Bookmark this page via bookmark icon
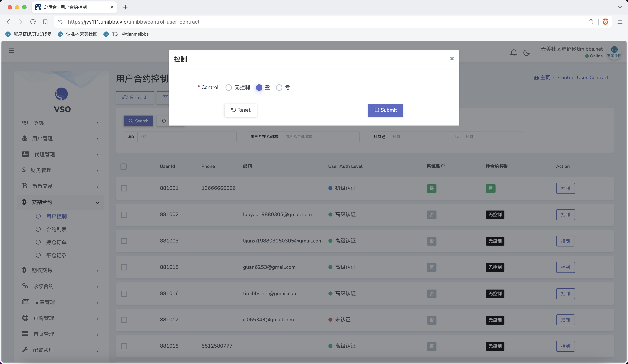This screenshot has height=364, width=628. coord(45,22)
